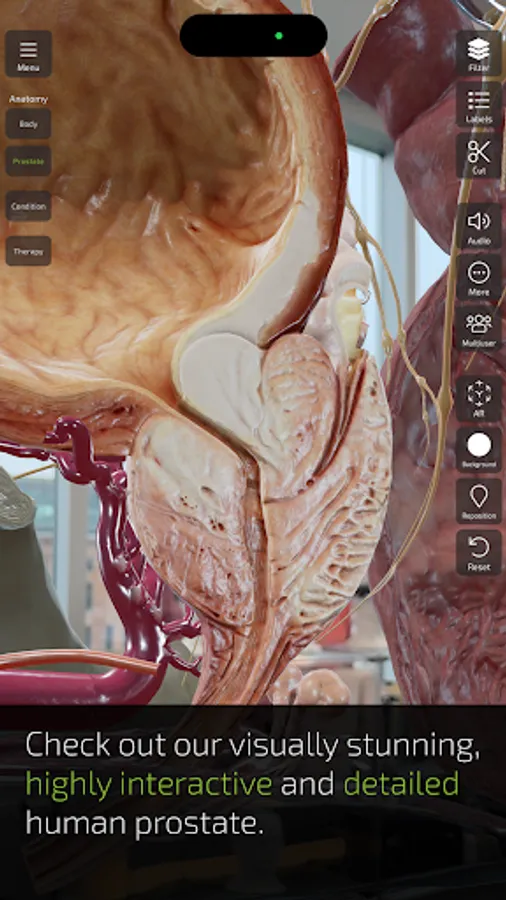Change the Background color circle
Viewport: 506px width, 900px height.
tap(478, 449)
